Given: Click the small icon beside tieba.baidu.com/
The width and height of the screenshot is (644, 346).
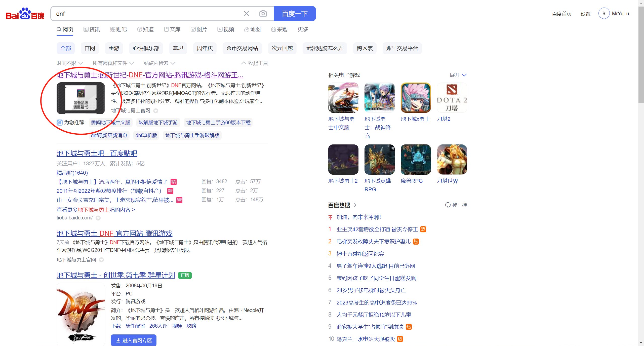Looking at the screenshot, I should pyautogui.click(x=98, y=218).
